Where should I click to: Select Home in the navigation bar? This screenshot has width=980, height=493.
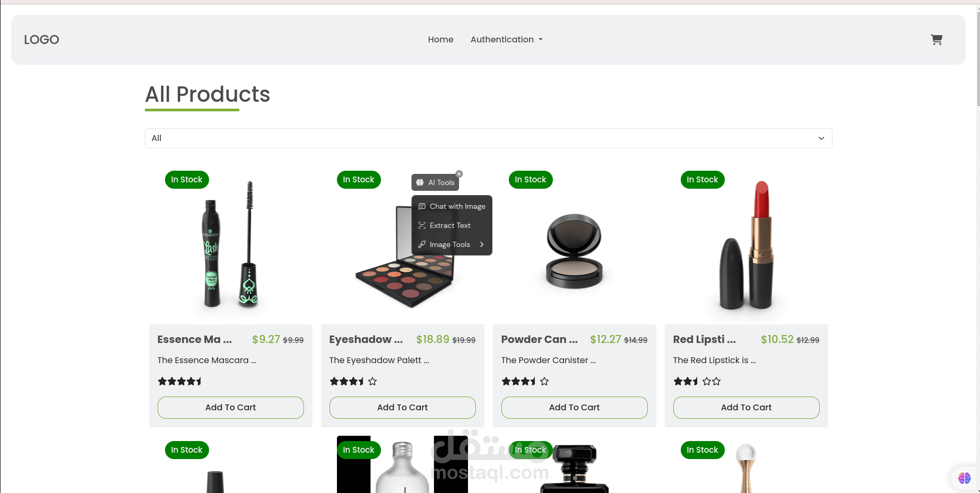(x=440, y=39)
